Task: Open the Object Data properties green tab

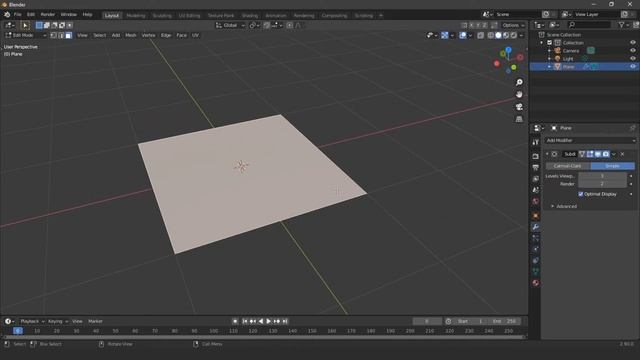Action: 536,271
